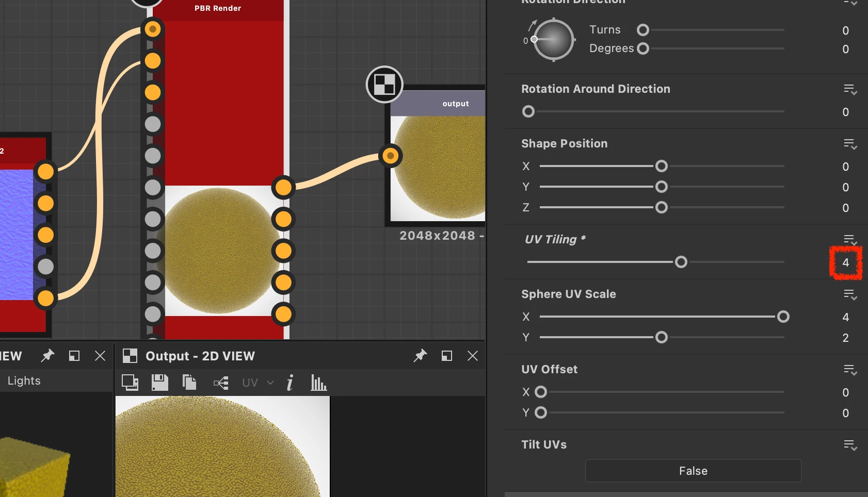
Task: Click the copy-to-clipboard icon in 2D View toolbar
Action: coord(189,383)
